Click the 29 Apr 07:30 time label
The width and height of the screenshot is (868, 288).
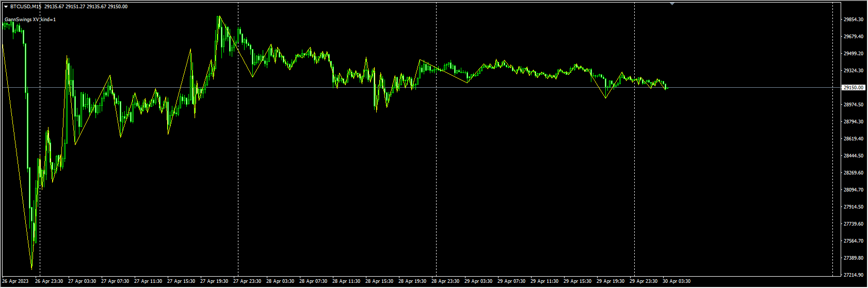tap(511, 281)
